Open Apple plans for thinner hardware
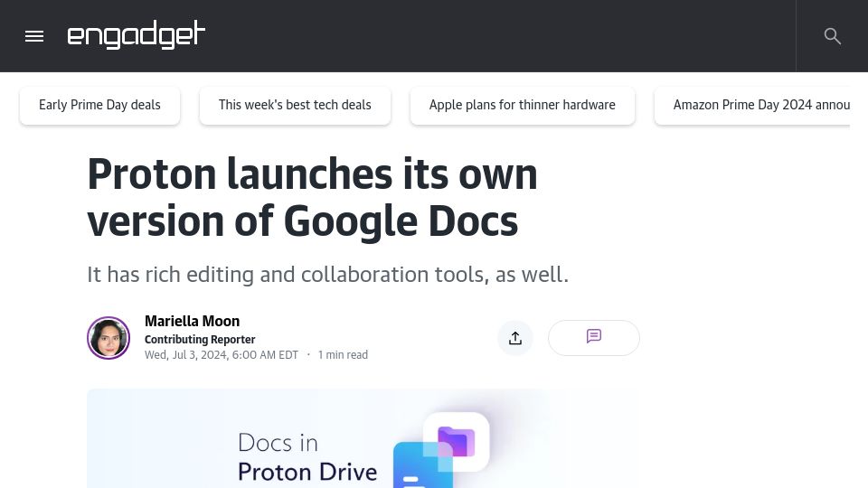The width and height of the screenshot is (868, 488). (523, 105)
